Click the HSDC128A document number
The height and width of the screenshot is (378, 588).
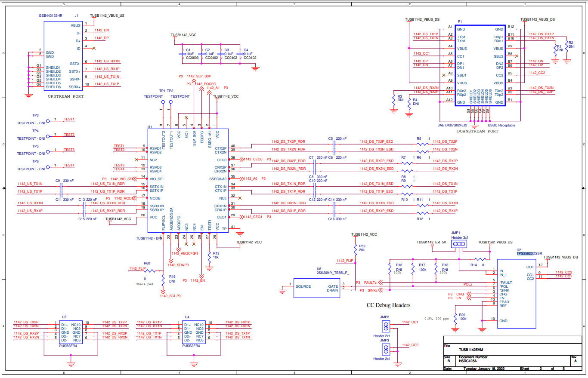coord(467,361)
